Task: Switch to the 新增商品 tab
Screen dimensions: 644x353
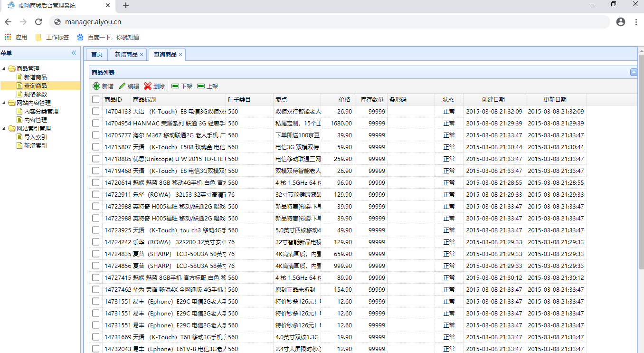Action: (125, 54)
